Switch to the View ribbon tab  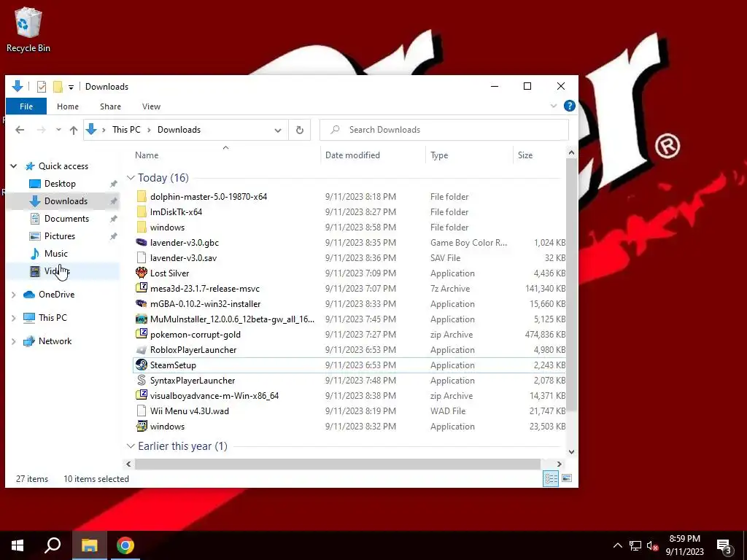point(151,106)
